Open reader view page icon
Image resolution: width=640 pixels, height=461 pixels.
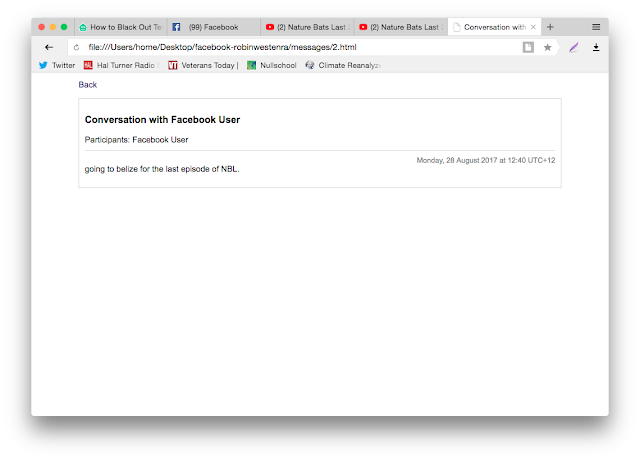point(528,47)
